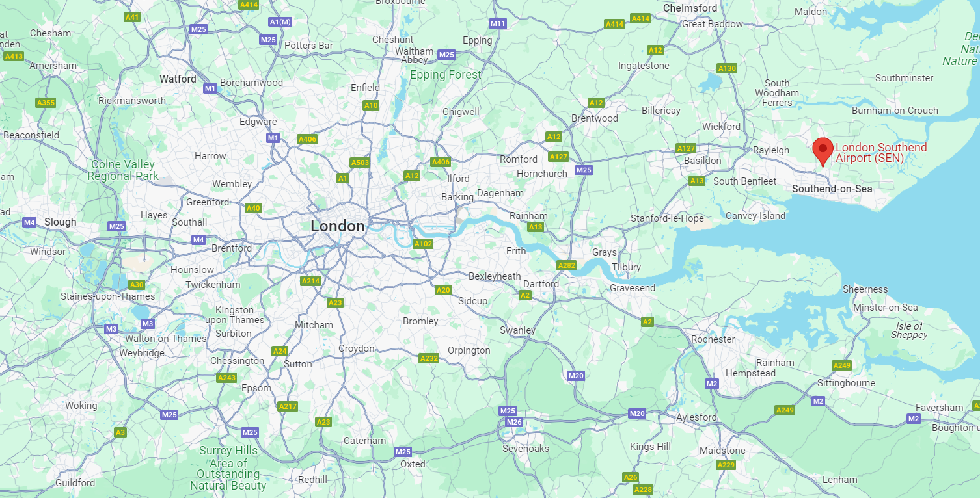This screenshot has width=980, height=498.
Task: Click the red London Southend Airport pin
Action: click(x=823, y=152)
